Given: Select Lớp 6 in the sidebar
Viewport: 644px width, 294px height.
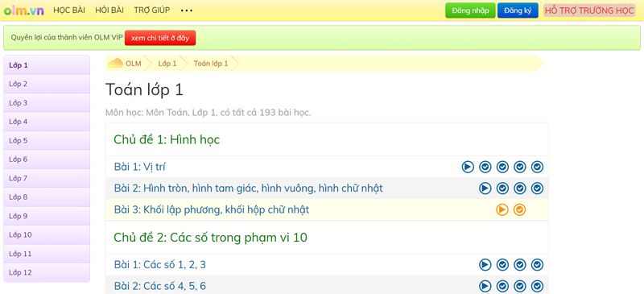Looking at the screenshot, I should [x=47, y=159].
